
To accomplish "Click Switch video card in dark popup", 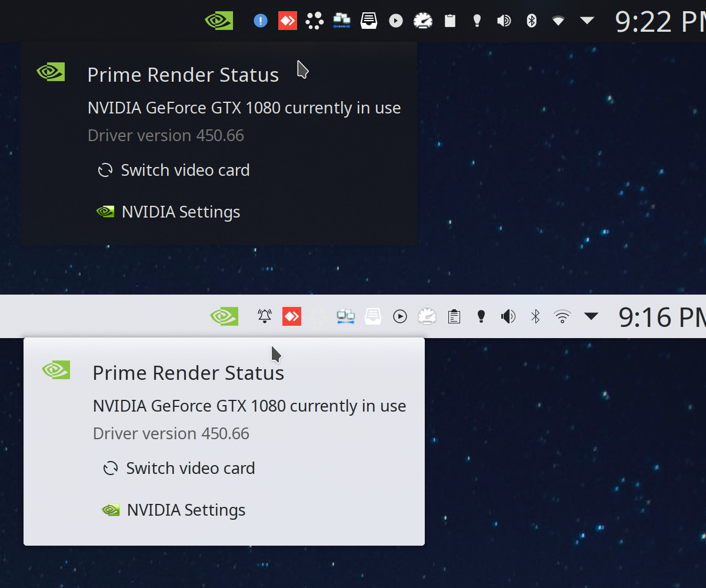I will [x=185, y=171].
